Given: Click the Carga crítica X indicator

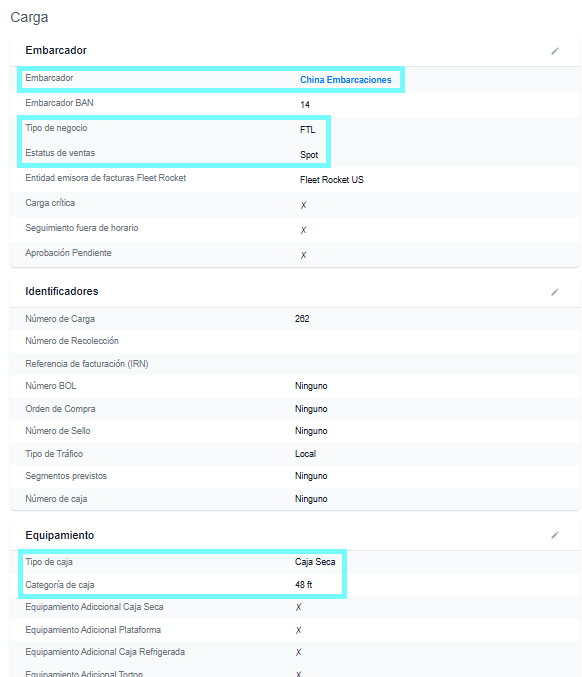Looking at the screenshot, I should point(304,205).
